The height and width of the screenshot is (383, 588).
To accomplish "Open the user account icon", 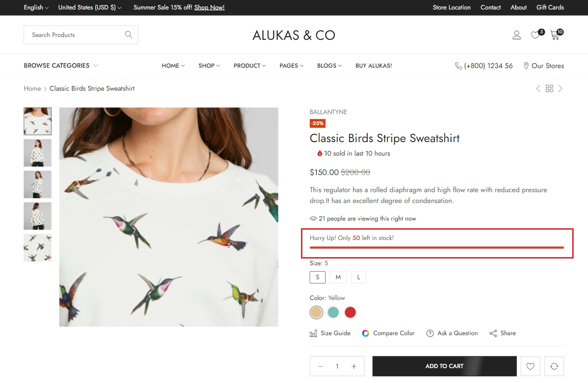I will (x=517, y=35).
